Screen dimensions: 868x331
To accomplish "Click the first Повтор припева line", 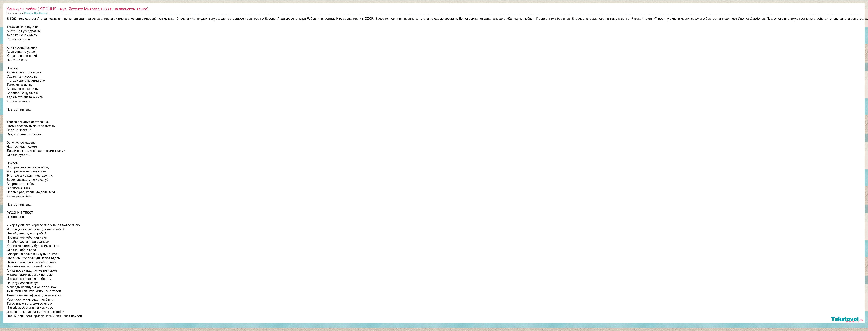I will coord(19,110).
